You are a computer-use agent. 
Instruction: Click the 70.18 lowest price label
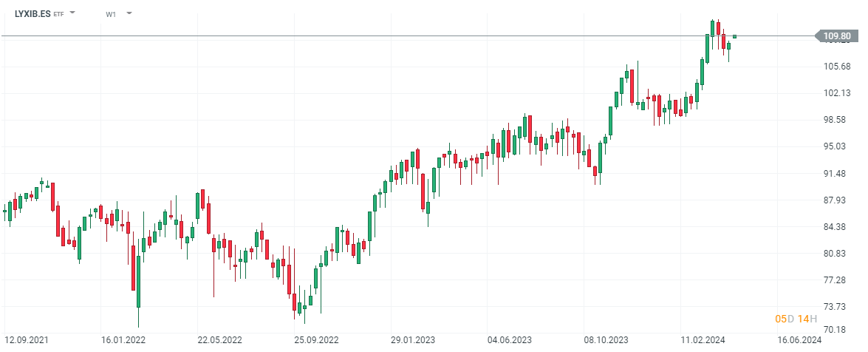tap(838, 330)
